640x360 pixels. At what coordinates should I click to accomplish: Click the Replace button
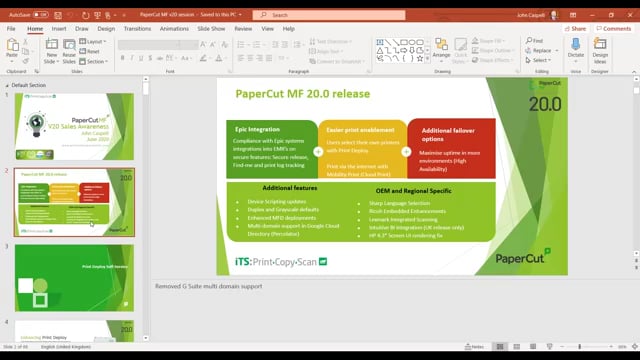click(x=538, y=51)
